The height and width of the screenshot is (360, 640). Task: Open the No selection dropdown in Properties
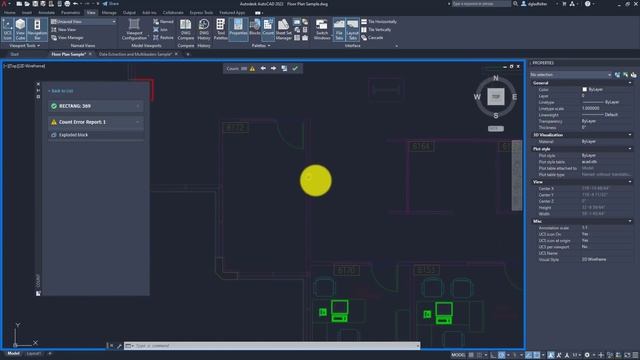(x=571, y=75)
